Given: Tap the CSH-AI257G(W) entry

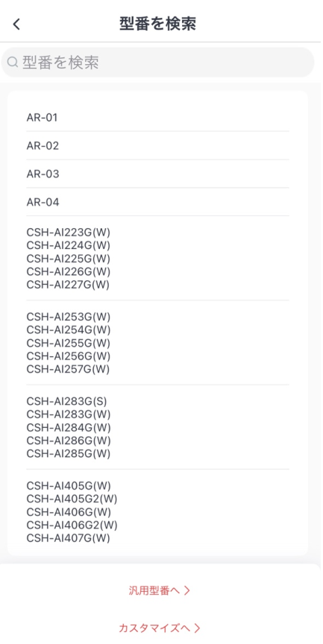Looking at the screenshot, I should coord(68,369).
